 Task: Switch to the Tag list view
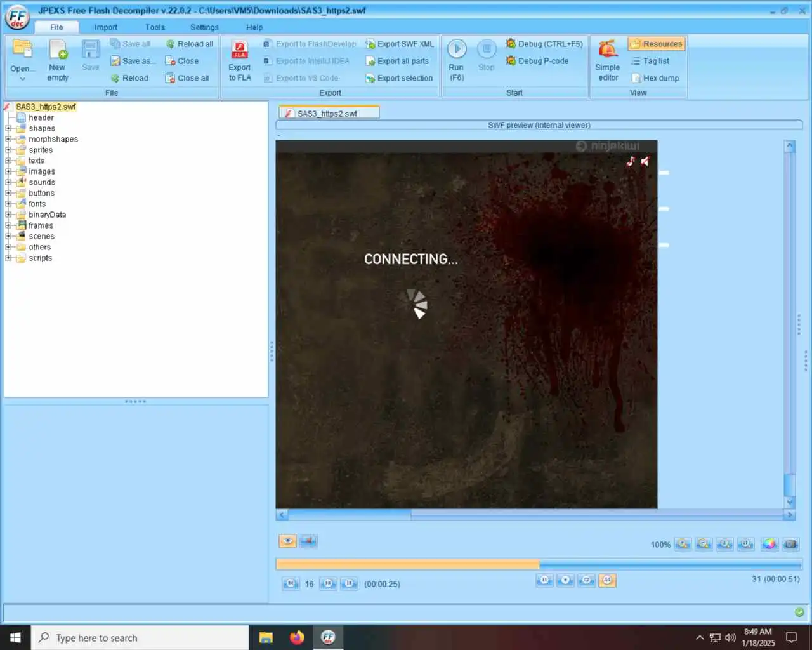(x=650, y=61)
